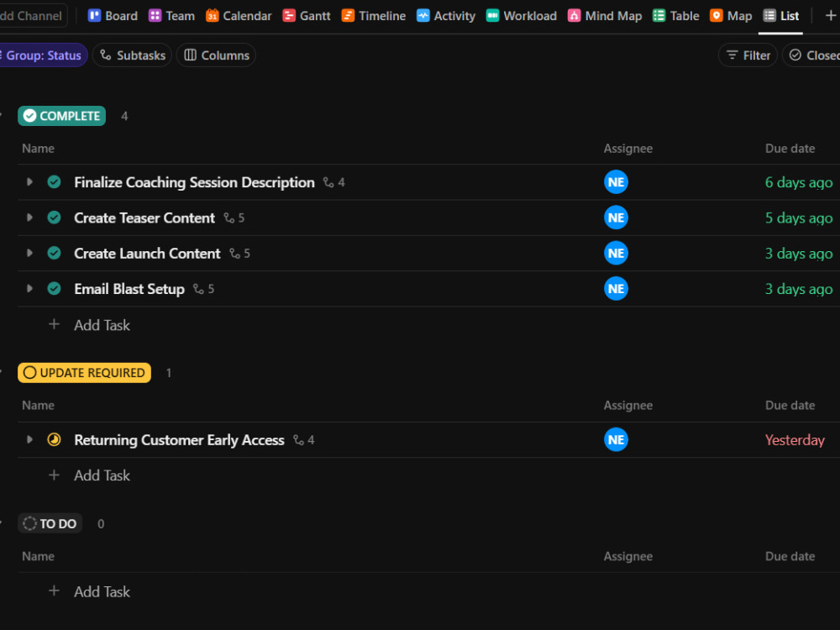Open the Timeline view tab
Screen dimensions: 840x630
374,16
